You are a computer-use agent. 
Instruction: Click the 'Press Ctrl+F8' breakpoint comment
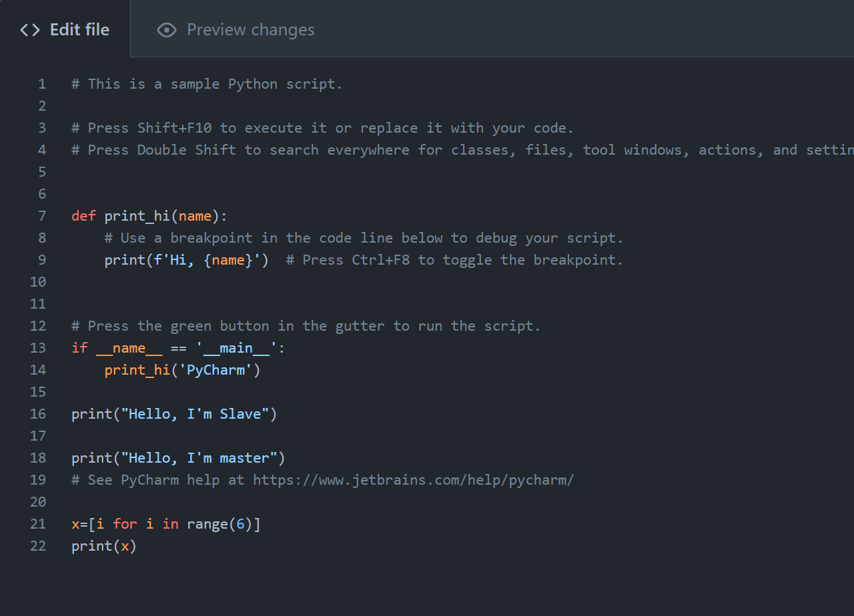click(454, 260)
